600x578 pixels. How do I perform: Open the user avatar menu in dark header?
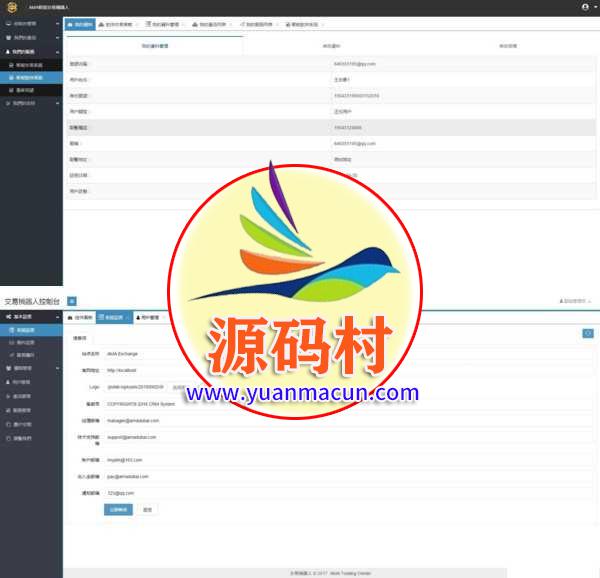coord(588,7)
